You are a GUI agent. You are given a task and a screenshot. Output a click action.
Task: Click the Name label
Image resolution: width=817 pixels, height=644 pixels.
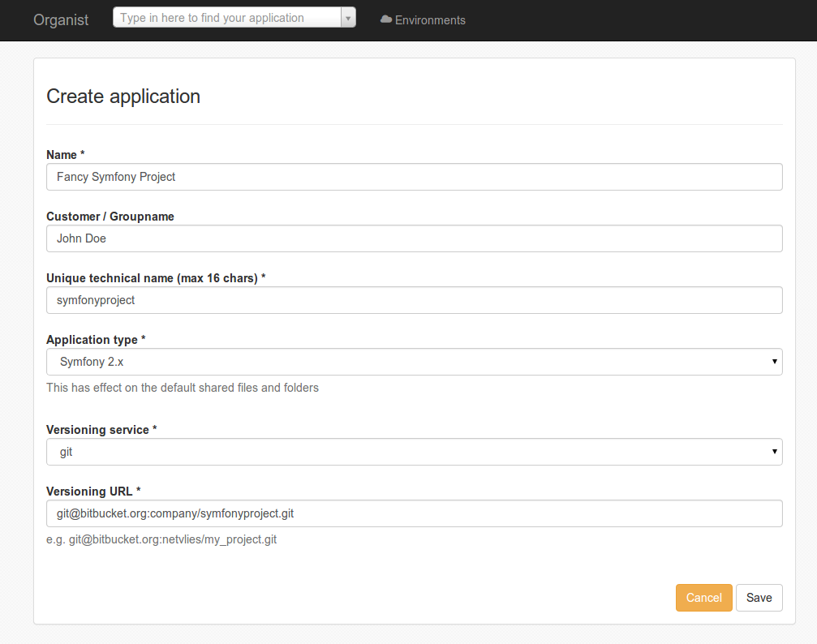(65, 155)
